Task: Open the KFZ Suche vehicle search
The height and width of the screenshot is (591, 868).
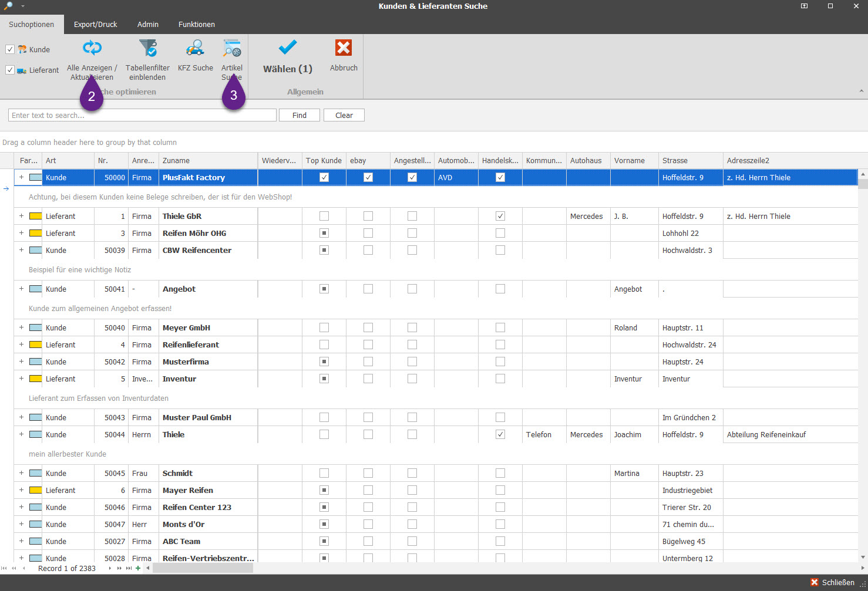Action: pos(195,48)
